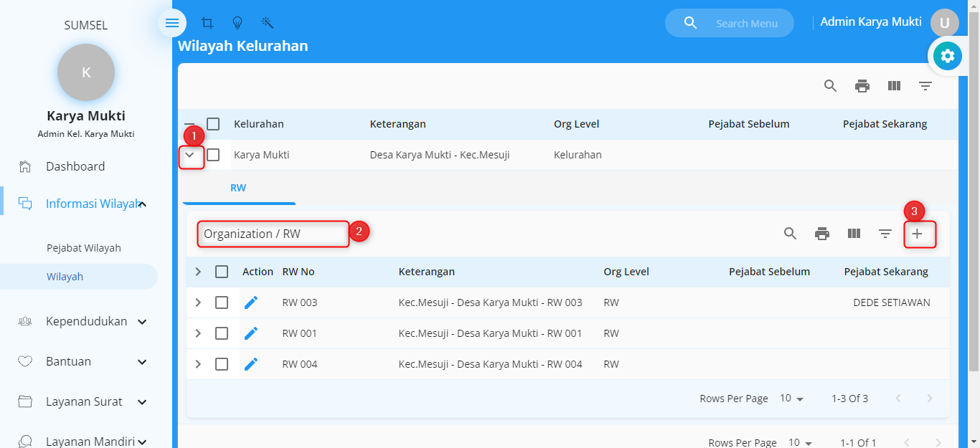Click the Search Menu input field
The height and width of the screenshot is (448, 980).
coord(746,24)
